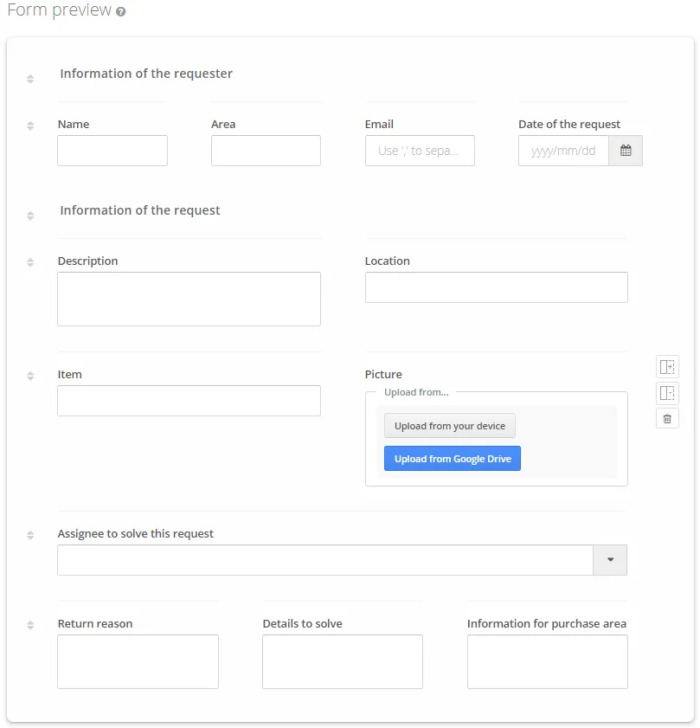Grab the reorder handle beside the Description row

point(30,262)
